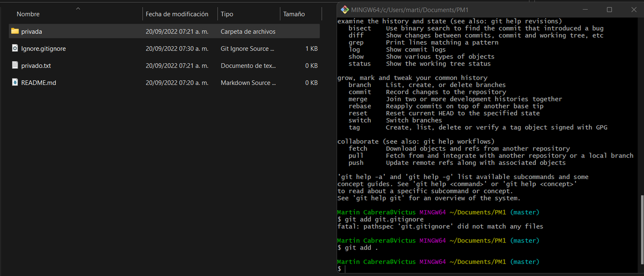Click the Git Ignore Source type cell
Viewport: 644px width, 276px height.
[248, 49]
